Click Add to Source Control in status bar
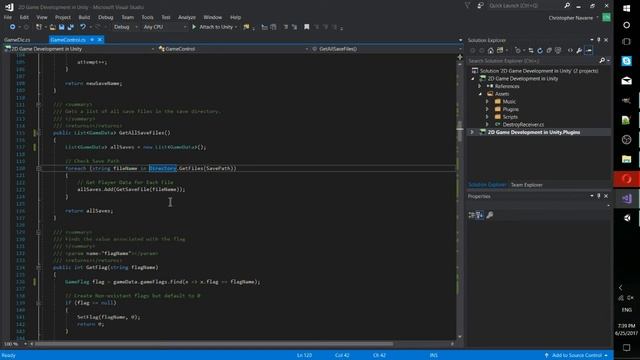Image resolution: width=640 pixels, height=360 pixels. (x=576, y=356)
